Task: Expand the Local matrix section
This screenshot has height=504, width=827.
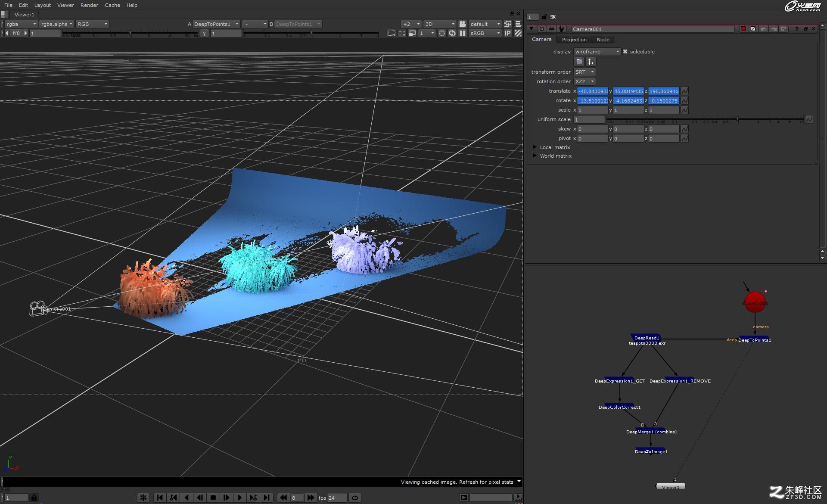Action: click(x=535, y=147)
